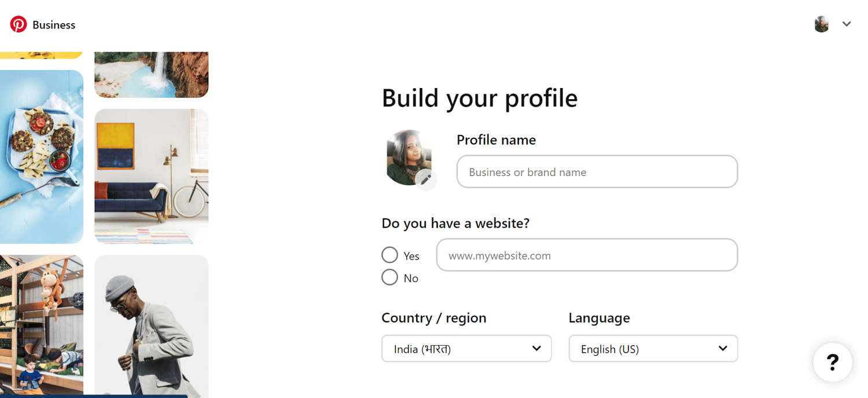868x398 pixels.
Task: Select the No website radio button
Action: (x=389, y=277)
